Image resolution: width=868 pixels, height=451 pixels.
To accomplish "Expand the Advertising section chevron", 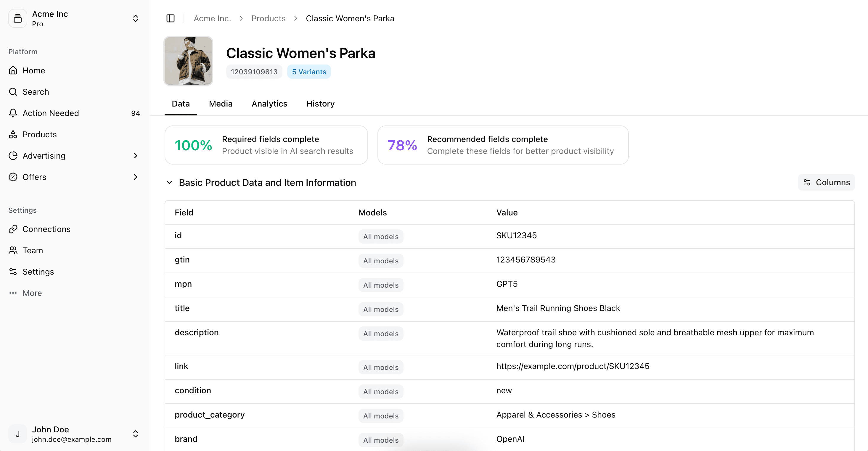I will tap(136, 156).
